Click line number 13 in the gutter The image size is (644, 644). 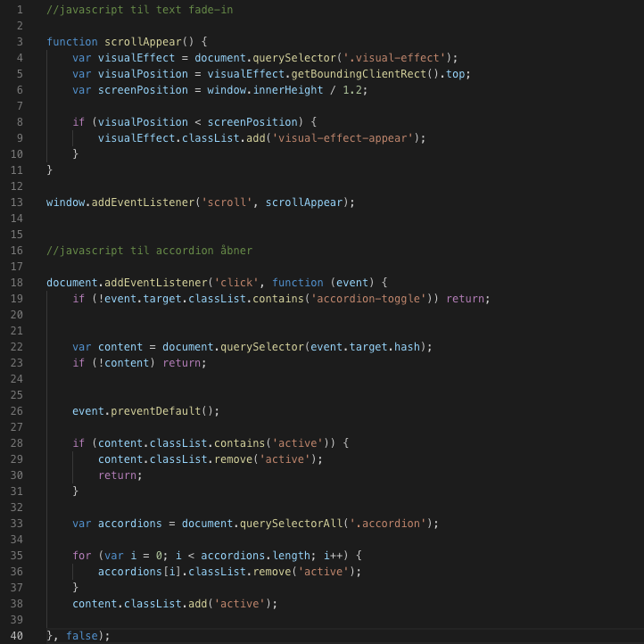tap(17, 202)
